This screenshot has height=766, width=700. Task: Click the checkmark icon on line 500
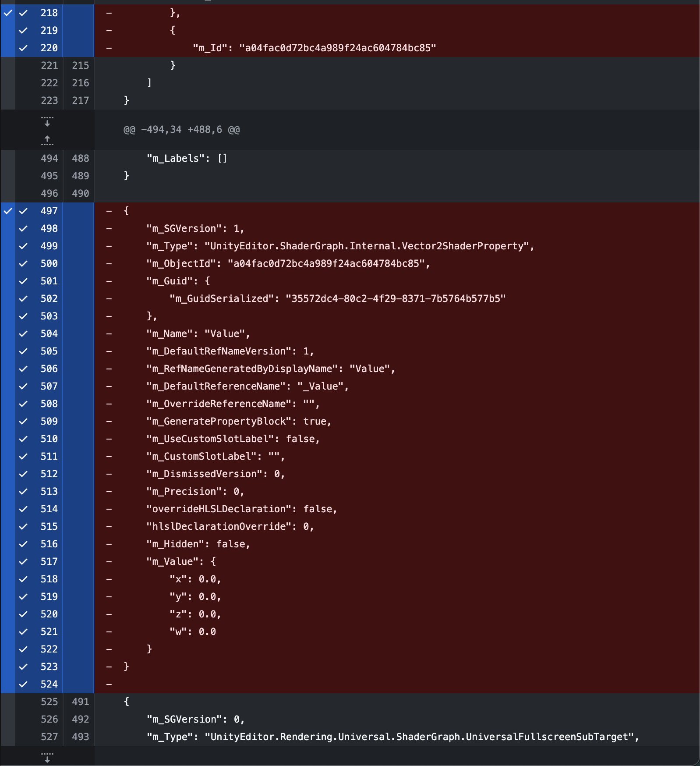point(24,263)
